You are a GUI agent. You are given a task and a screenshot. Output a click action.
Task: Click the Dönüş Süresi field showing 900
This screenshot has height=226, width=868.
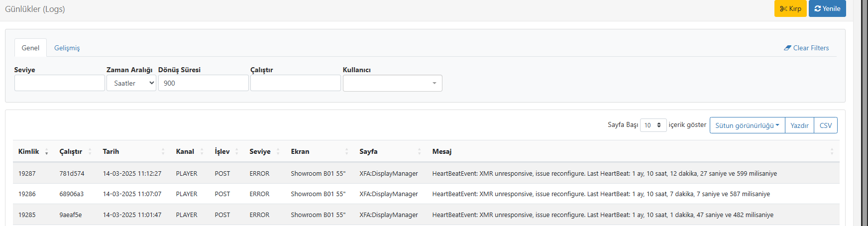203,83
